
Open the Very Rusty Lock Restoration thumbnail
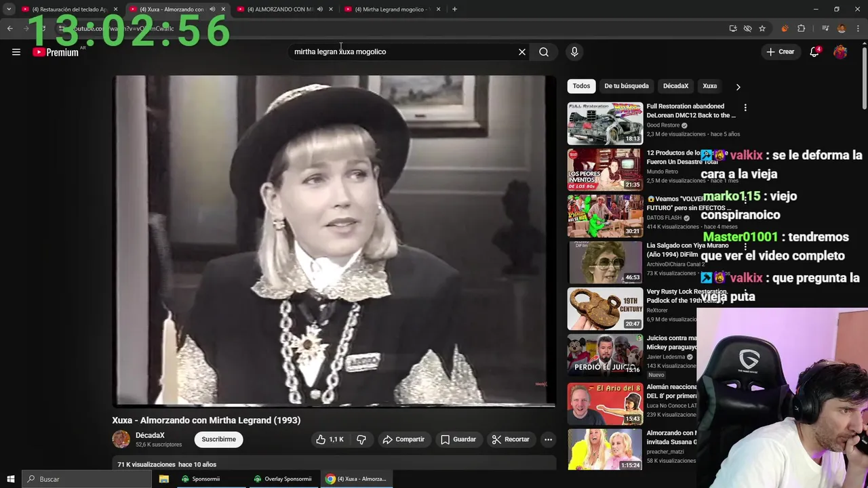point(605,308)
